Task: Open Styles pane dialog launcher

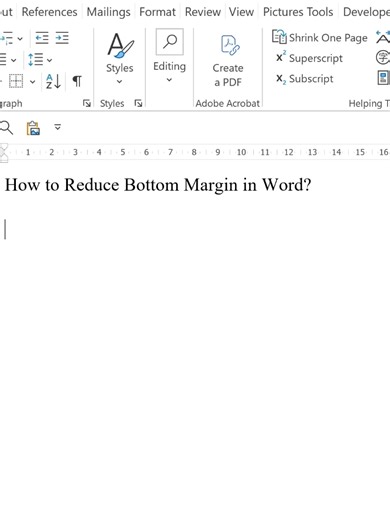Action: (138, 103)
